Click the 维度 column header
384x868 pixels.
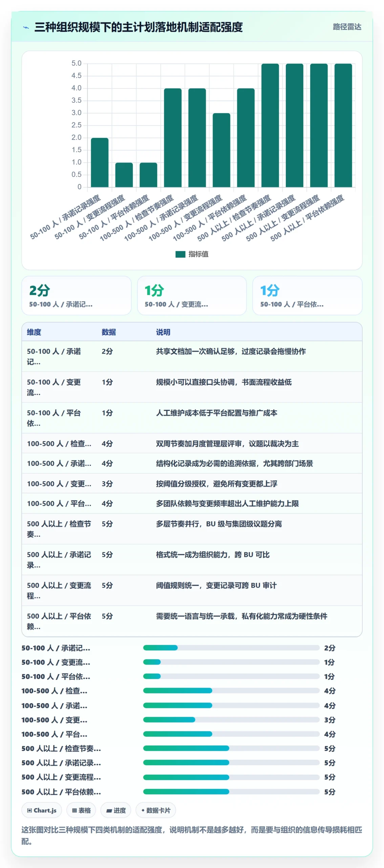pyautogui.click(x=34, y=332)
